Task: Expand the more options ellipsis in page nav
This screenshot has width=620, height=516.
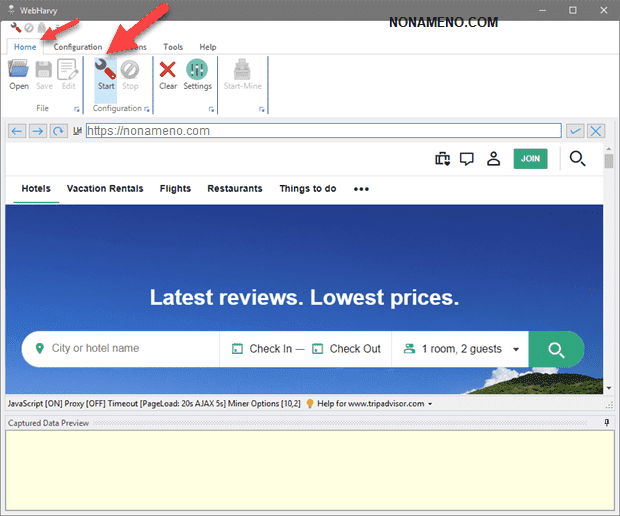Action: click(x=361, y=189)
